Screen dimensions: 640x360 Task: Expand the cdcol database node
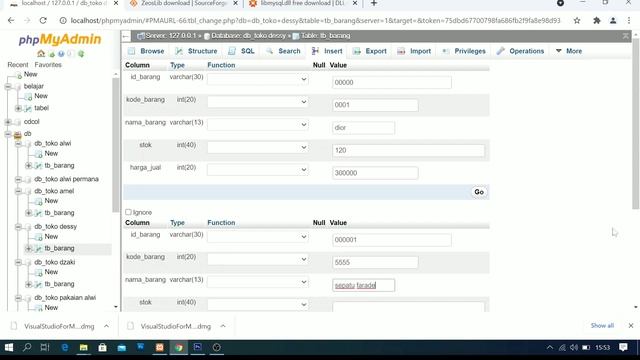coord(8,122)
